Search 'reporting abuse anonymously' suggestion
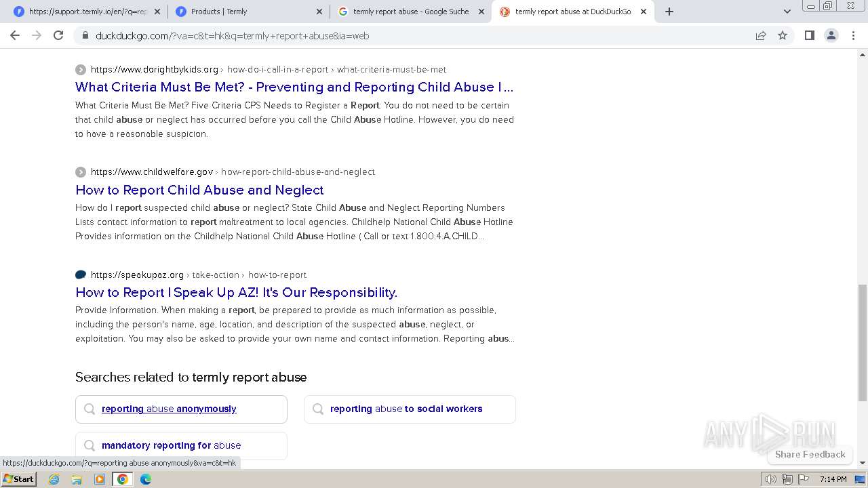The image size is (868, 488). [x=181, y=409]
